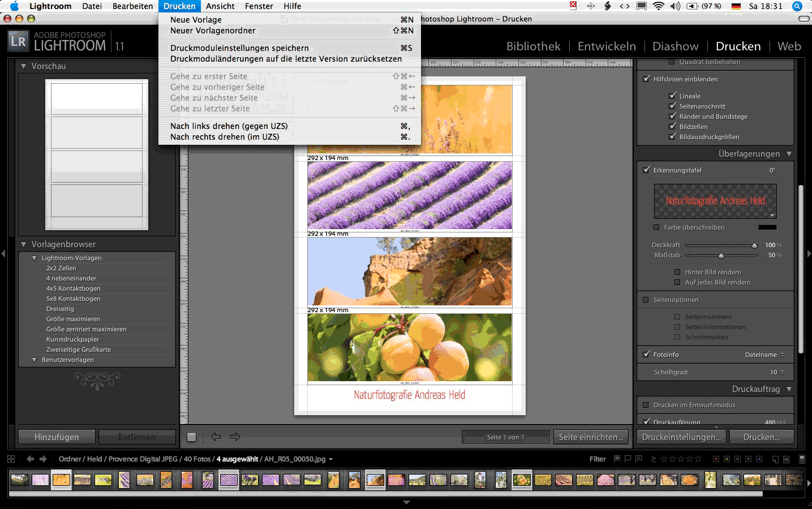812x509 pixels.
Task: Enable the Seitenoptionen checkbox
Action: (646, 300)
